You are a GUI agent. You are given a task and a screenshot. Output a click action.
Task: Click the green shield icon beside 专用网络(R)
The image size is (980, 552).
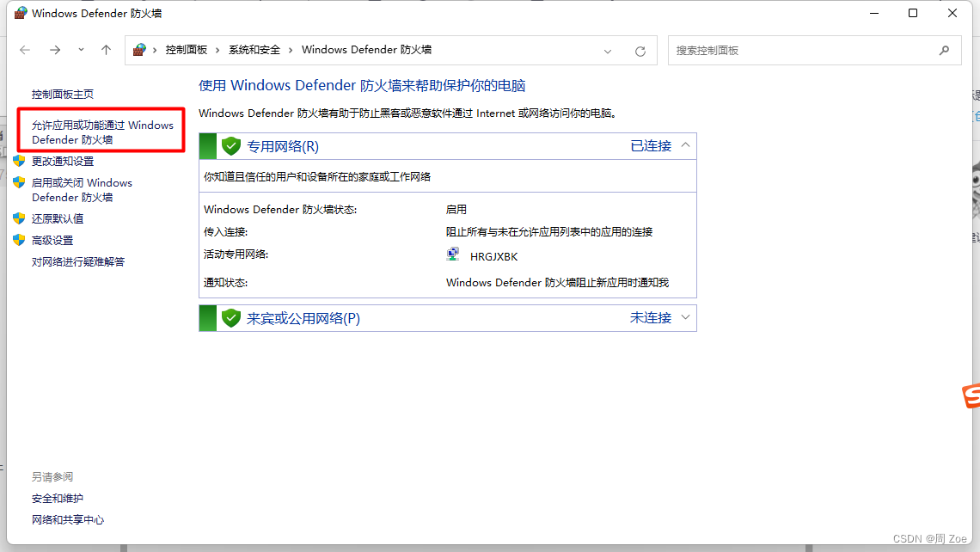230,145
